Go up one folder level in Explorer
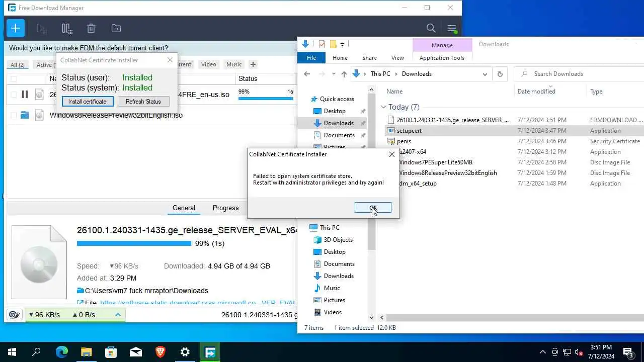Screen dimensions: 644x362 [344, 74]
